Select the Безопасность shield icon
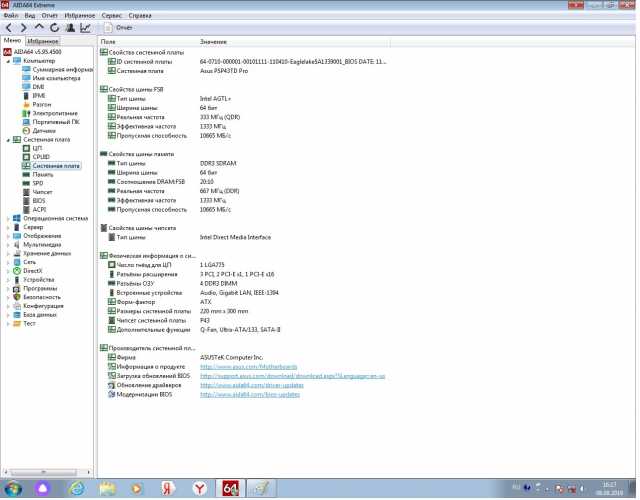Screen dimensions: 640x500 (17, 297)
